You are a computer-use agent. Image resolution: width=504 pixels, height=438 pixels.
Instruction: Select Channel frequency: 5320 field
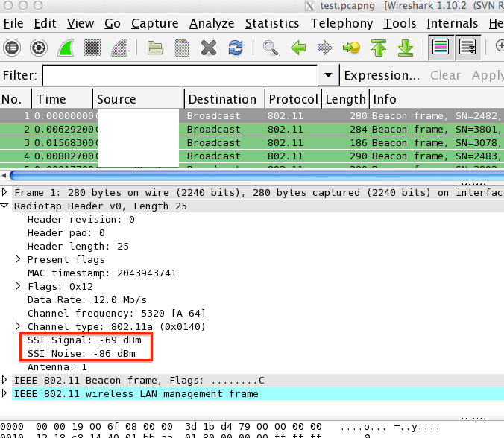click(x=116, y=314)
